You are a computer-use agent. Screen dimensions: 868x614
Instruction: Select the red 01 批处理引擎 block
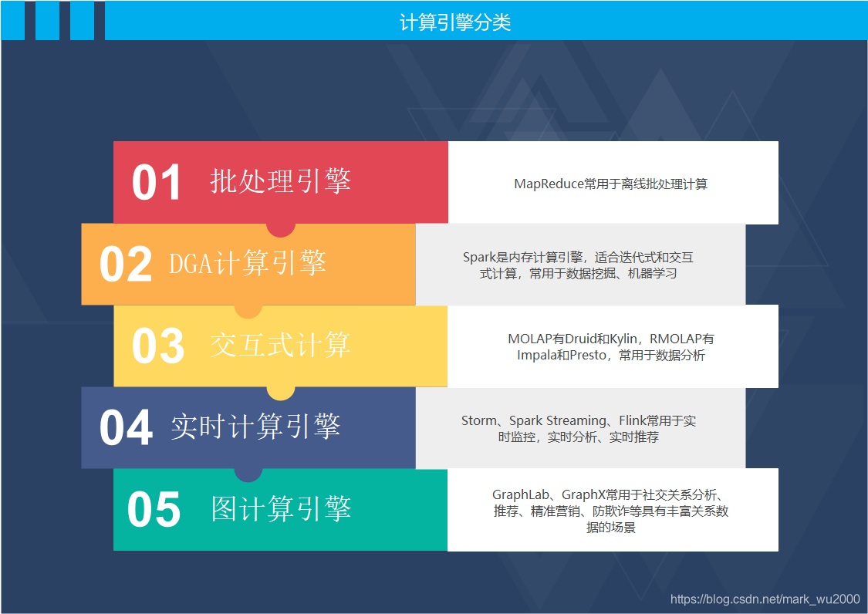pyautogui.click(x=281, y=182)
